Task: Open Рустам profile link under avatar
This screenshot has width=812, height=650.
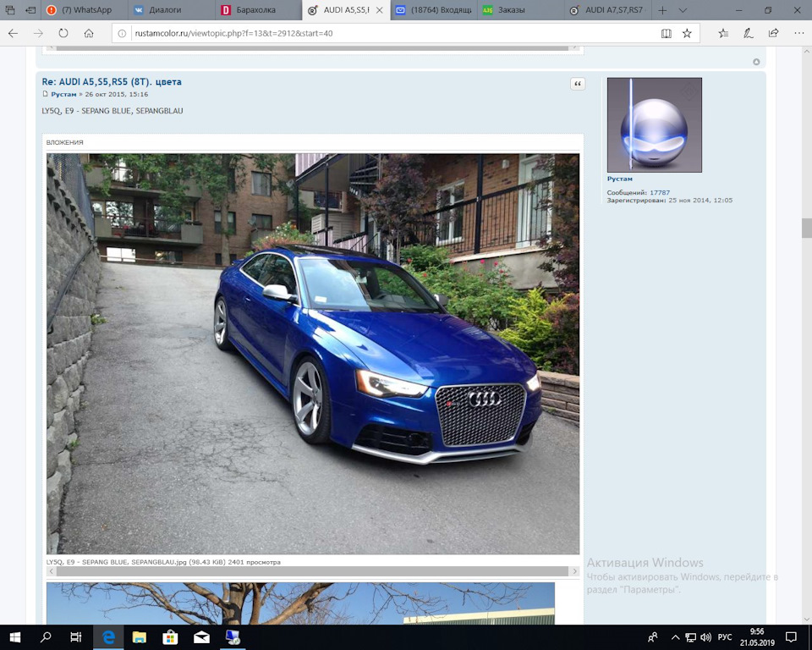Action: 619,179
